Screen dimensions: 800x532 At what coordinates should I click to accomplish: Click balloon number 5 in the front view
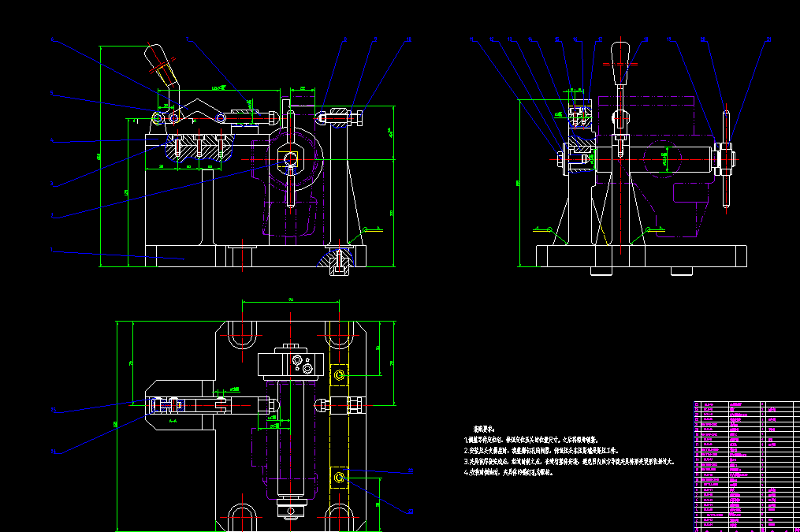pos(51,93)
